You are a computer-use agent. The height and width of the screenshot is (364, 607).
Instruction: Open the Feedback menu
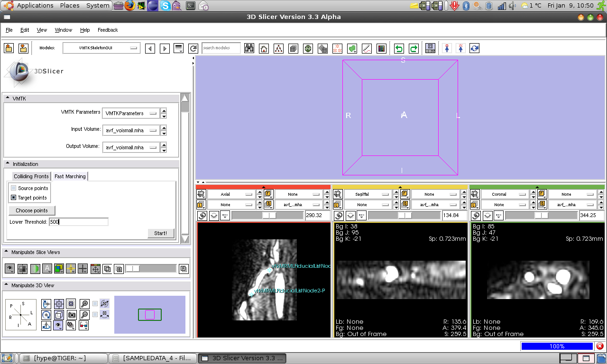108,30
